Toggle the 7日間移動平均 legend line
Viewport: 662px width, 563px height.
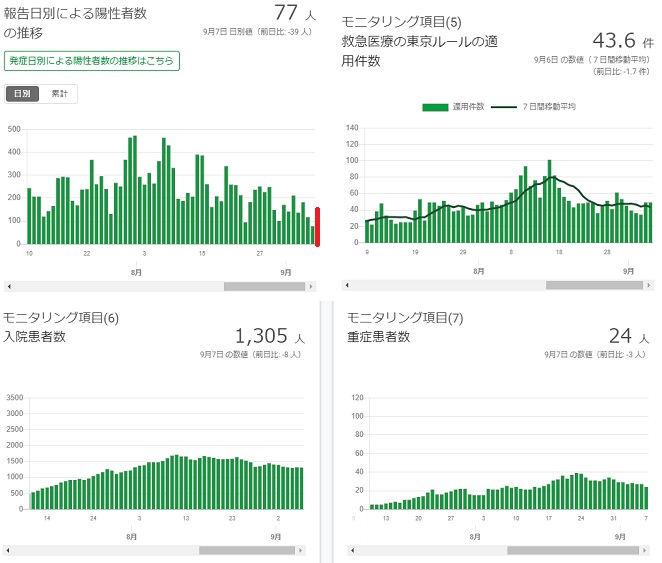538,106
